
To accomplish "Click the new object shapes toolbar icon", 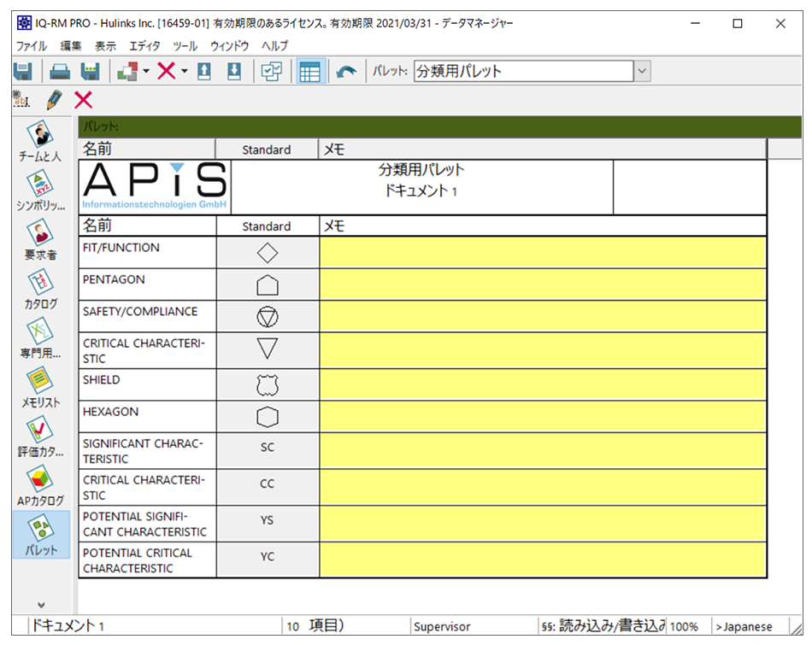I will [127, 72].
